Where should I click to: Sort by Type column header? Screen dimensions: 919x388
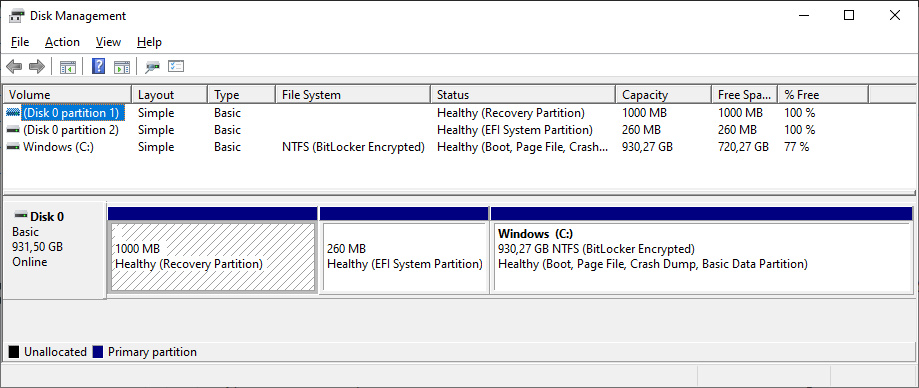pyautogui.click(x=241, y=94)
